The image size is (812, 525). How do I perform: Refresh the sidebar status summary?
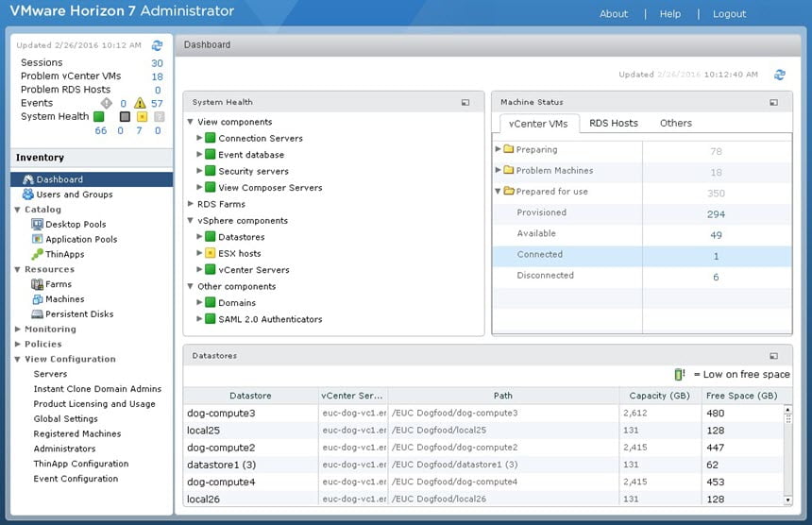157,45
